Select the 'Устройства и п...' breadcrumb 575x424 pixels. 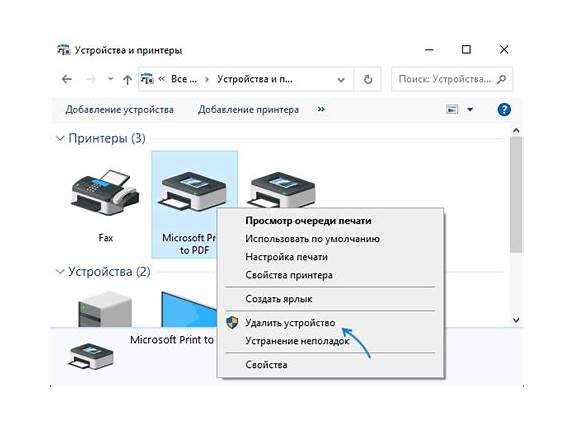(255, 79)
